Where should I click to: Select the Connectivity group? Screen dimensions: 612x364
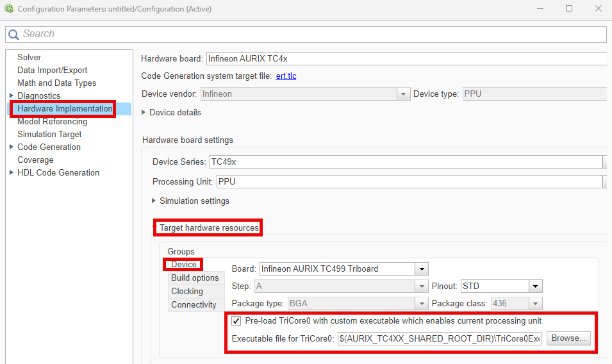click(196, 304)
